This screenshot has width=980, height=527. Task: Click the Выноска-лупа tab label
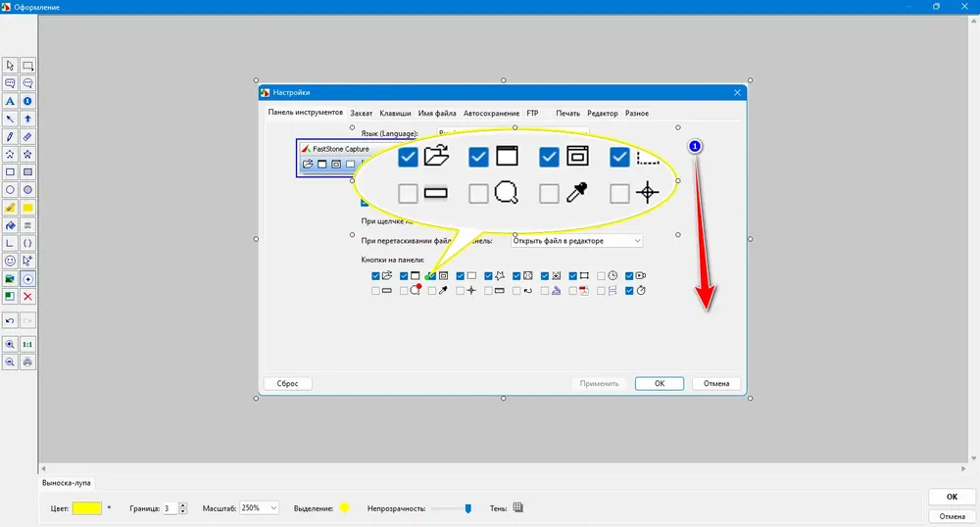click(67, 483)
